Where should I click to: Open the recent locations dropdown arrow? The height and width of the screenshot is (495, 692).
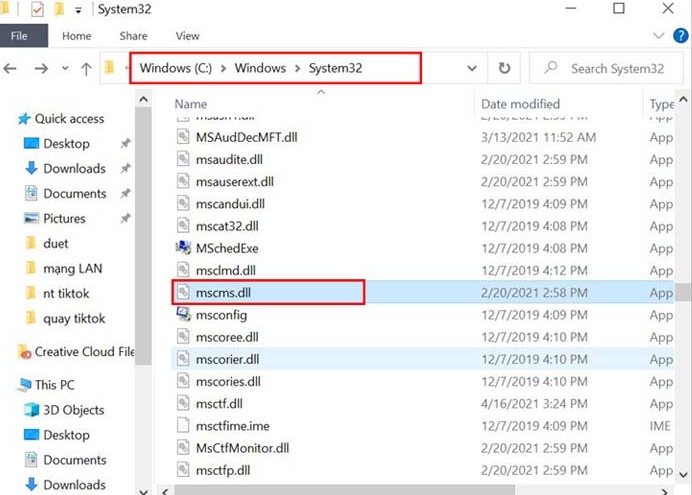coord(65,68)
